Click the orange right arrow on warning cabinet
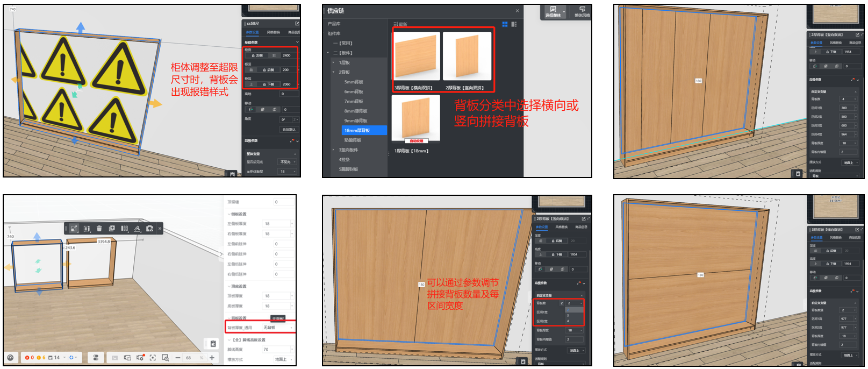 coord(156,103)
